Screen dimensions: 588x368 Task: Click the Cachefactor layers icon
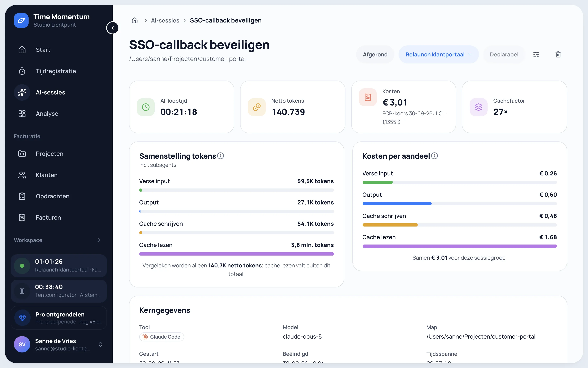click(x=478, y=107)
